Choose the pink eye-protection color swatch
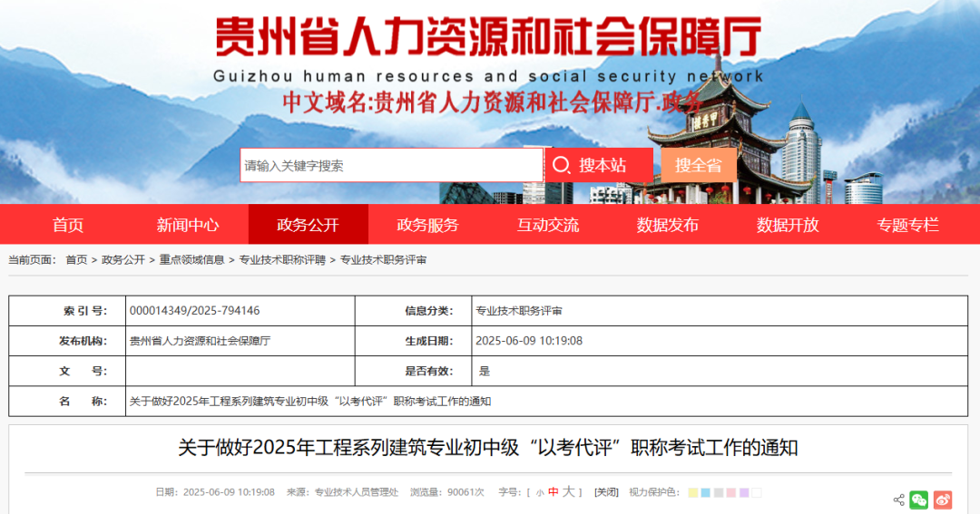The width and height of the screenshot is (980, 514). coord(731,492)
